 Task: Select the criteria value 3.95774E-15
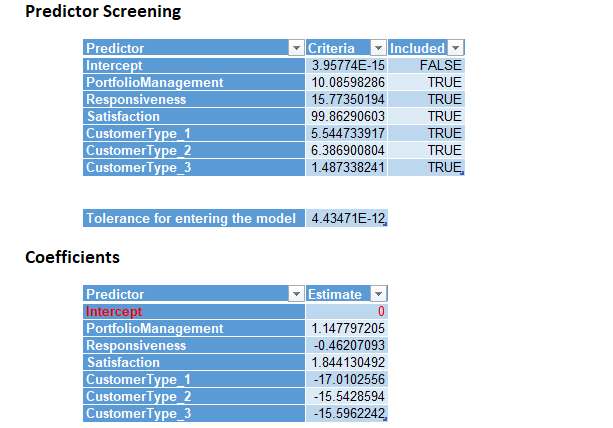point(346,65)
